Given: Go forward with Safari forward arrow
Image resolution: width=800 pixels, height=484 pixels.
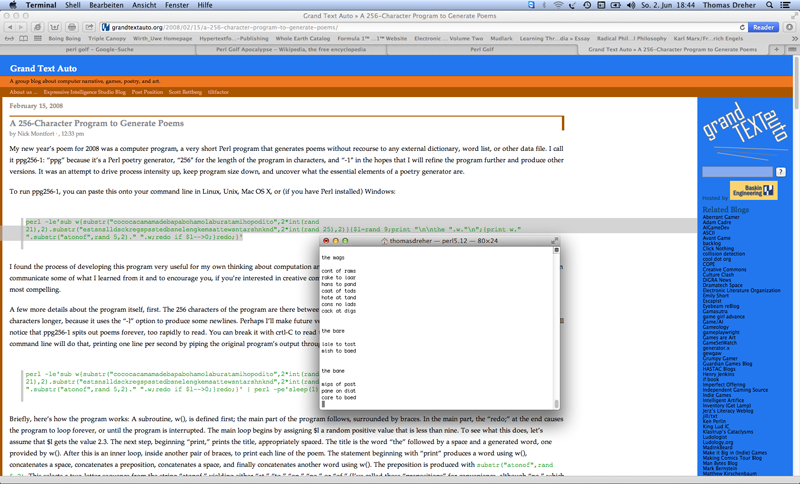Looking at the screenshot, I should click(x=21, y=27).
